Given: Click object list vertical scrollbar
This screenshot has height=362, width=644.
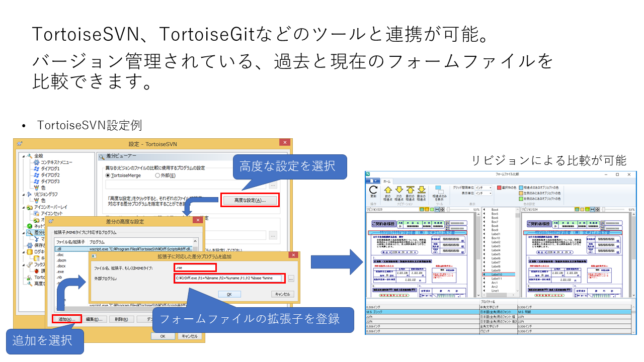Looking at the screenshot, I should pos(518,250).
